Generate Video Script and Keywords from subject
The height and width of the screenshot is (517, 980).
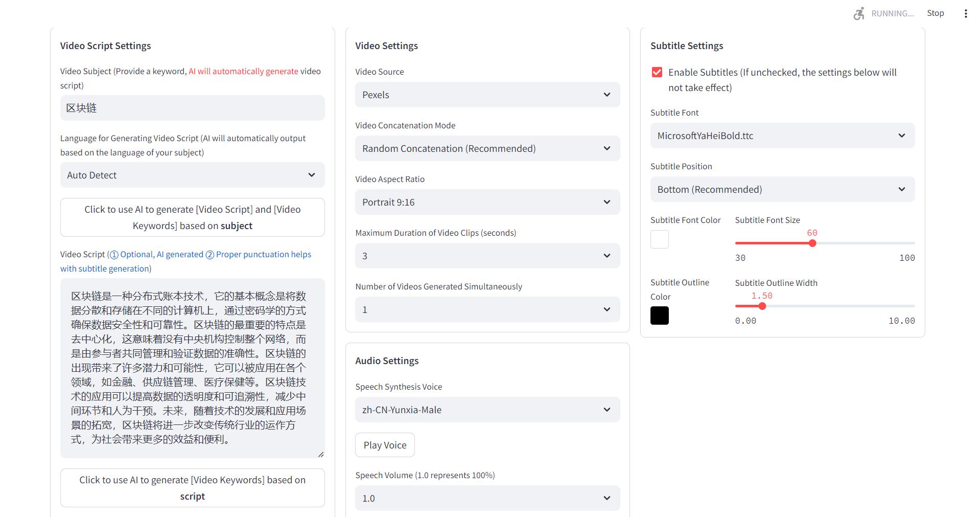click(192, 217)
